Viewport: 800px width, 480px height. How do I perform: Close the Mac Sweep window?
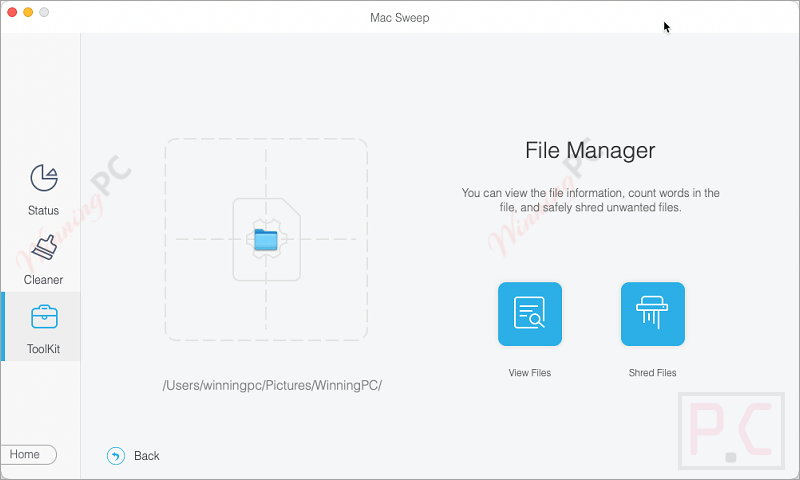coord(12,12)
